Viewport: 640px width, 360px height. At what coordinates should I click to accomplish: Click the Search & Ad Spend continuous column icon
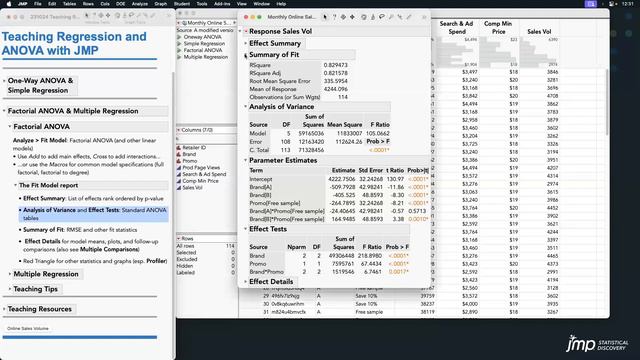coord(179,174)
